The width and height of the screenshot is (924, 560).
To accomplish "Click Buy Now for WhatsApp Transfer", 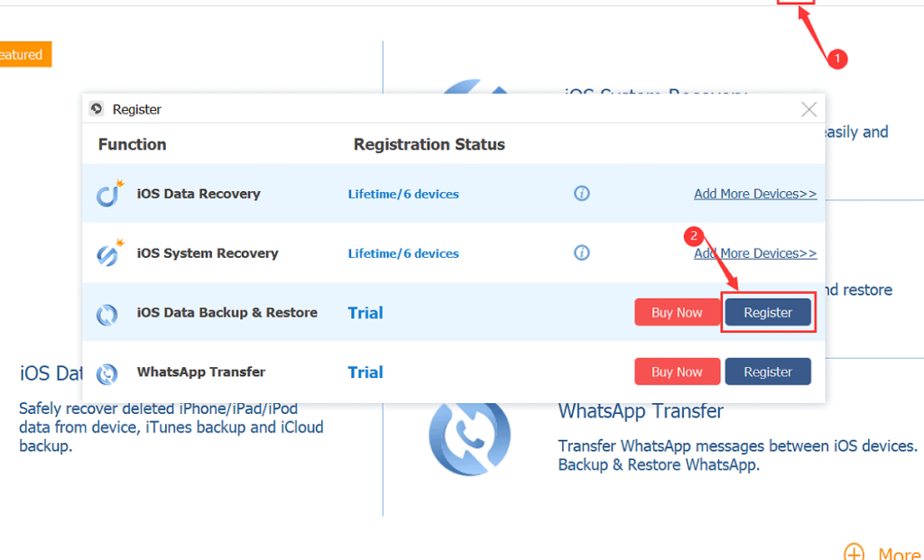I will (x=677, y=372).
